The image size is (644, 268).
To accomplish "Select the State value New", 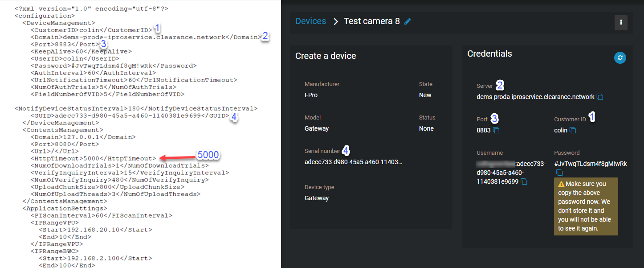I will click(425, 95).
